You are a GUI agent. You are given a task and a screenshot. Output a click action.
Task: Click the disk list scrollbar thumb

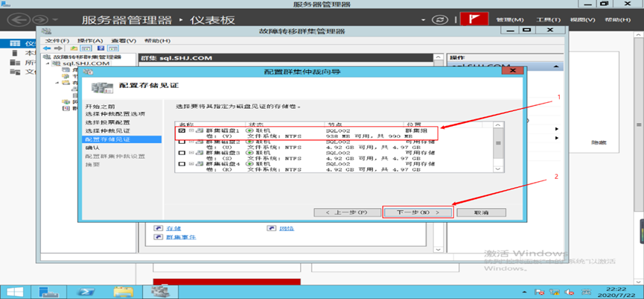pyautogui.click(x=498, y=143)
